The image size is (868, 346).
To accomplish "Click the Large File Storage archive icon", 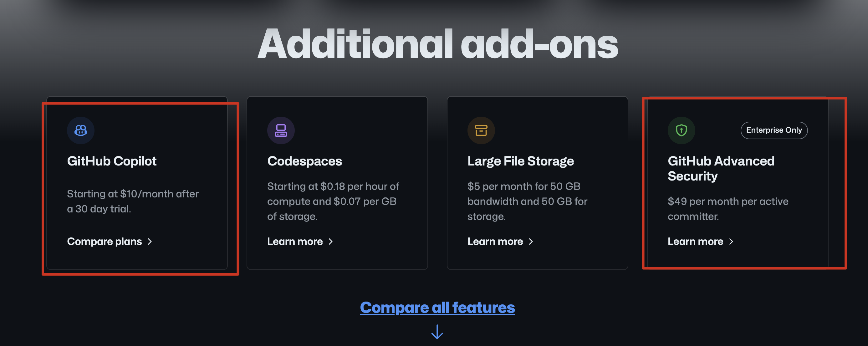I will click(x=481, y=130).
